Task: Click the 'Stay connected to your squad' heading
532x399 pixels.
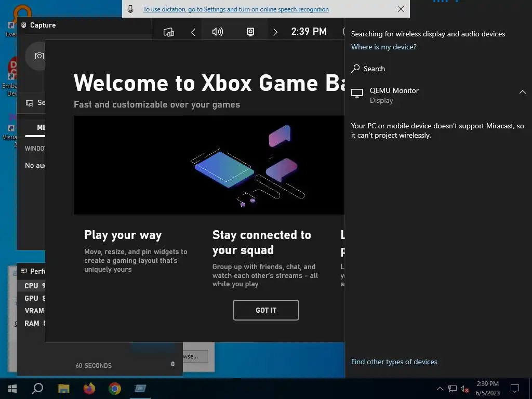Action: click(x=262, y=242)
